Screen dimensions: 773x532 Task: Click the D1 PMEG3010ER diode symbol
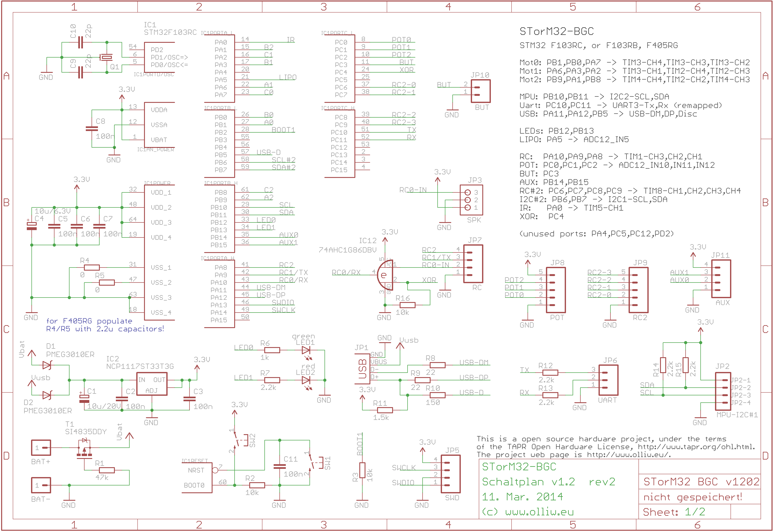click(47, 365)
